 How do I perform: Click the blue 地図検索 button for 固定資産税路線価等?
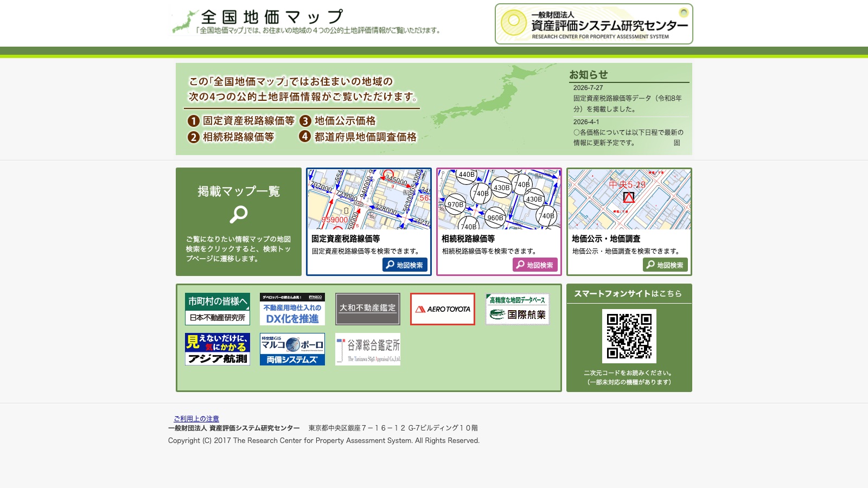pos(405,265)
